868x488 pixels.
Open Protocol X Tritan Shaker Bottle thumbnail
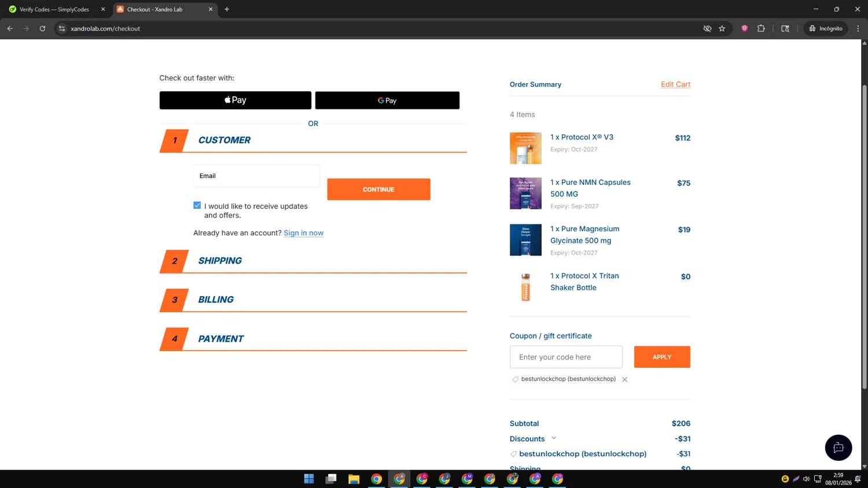[525, 287]
